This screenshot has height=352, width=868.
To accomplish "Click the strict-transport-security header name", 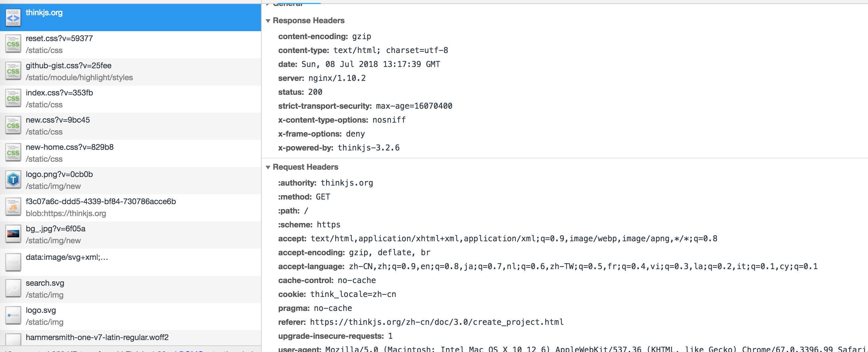I will [324, 106].
